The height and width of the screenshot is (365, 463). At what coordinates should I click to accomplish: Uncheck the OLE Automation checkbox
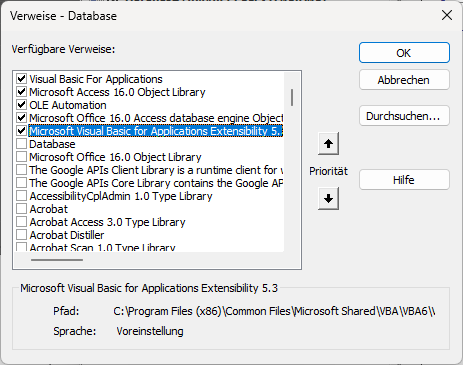22,105
